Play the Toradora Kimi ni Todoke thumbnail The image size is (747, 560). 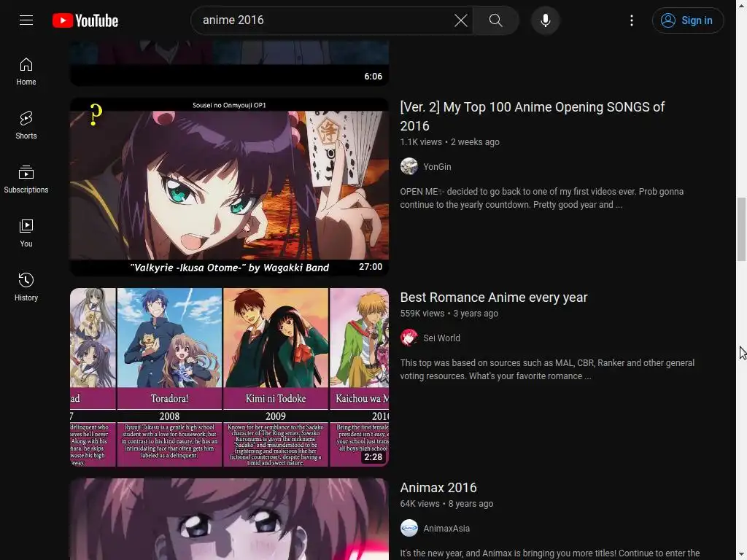click(229, 377)
